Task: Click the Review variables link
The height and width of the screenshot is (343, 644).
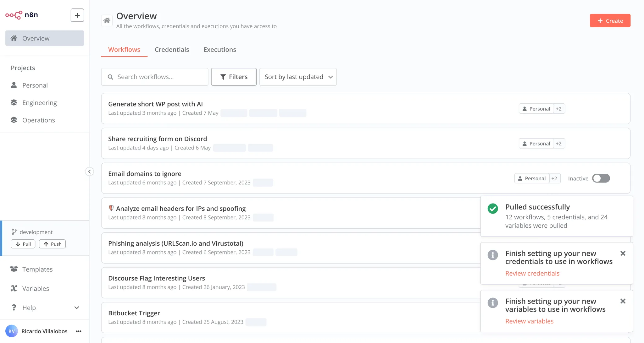Action: click(x=529, y=321)
